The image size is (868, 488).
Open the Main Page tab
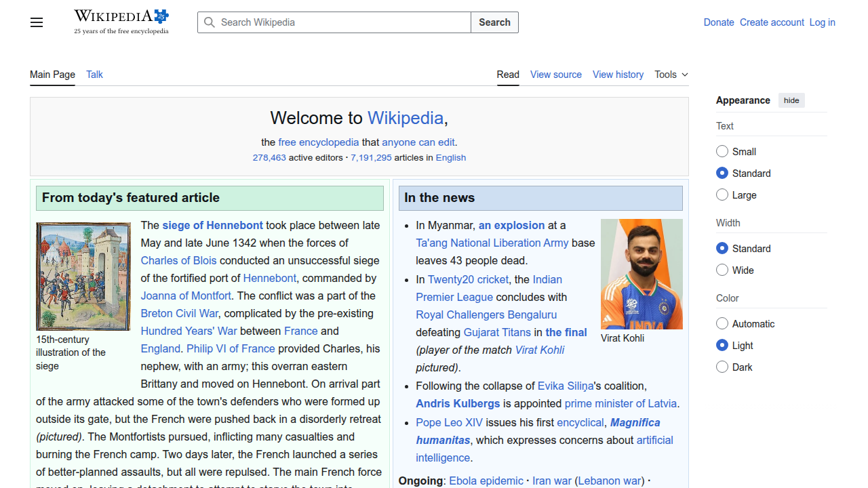52,75
